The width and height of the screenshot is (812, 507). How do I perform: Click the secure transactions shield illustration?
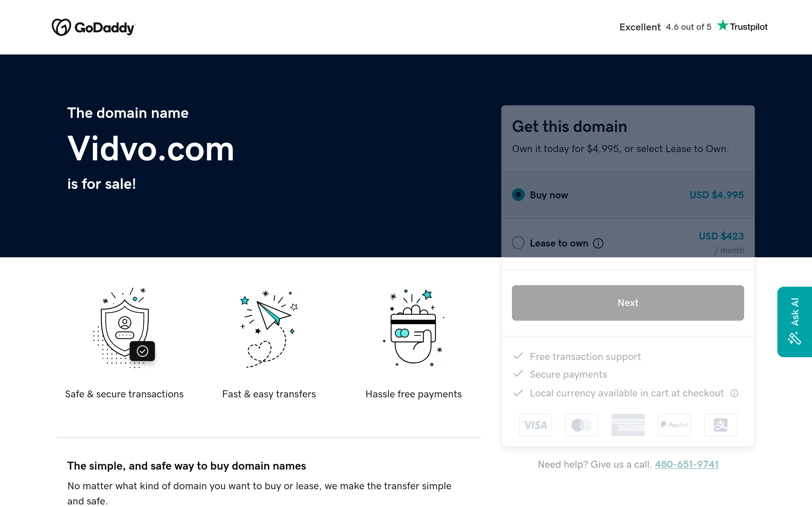pyautogui.click(x=124, y=328)
